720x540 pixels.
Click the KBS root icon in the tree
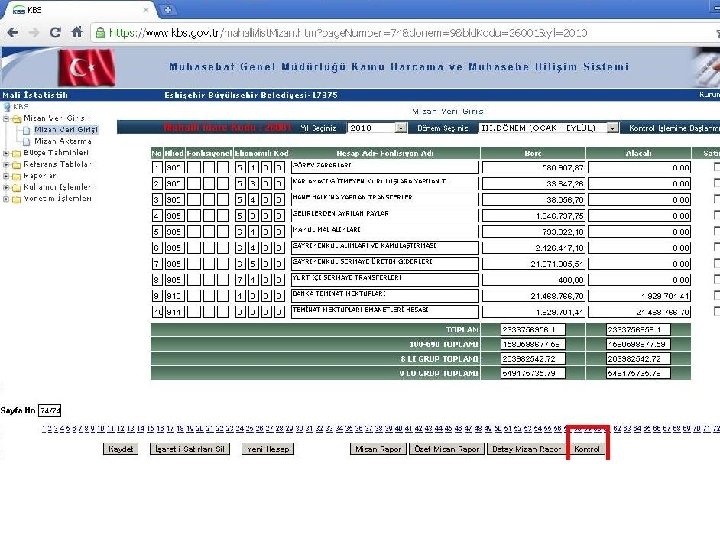7,107
